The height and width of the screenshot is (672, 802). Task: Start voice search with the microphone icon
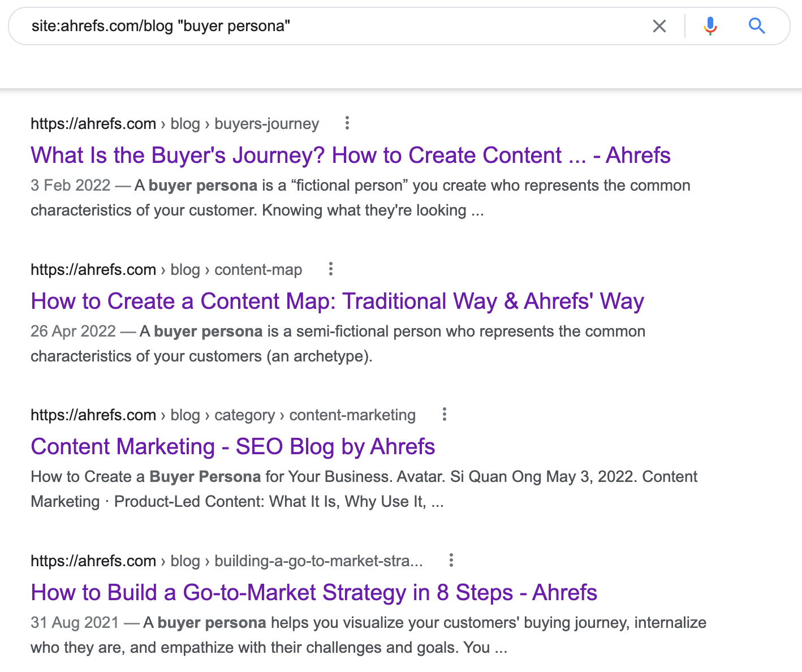coord(710,26)
